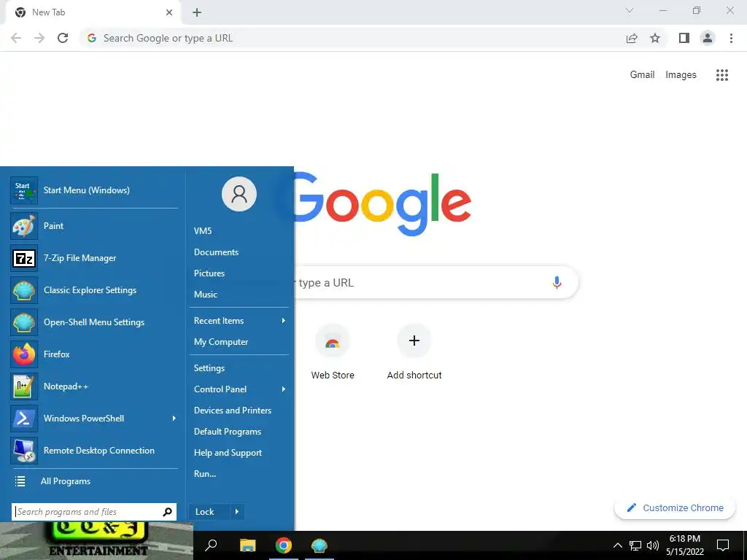The height and width of the screenshot is (560, 747).
Task: Close the New Tab tab
Action: (x=169, y=12)
